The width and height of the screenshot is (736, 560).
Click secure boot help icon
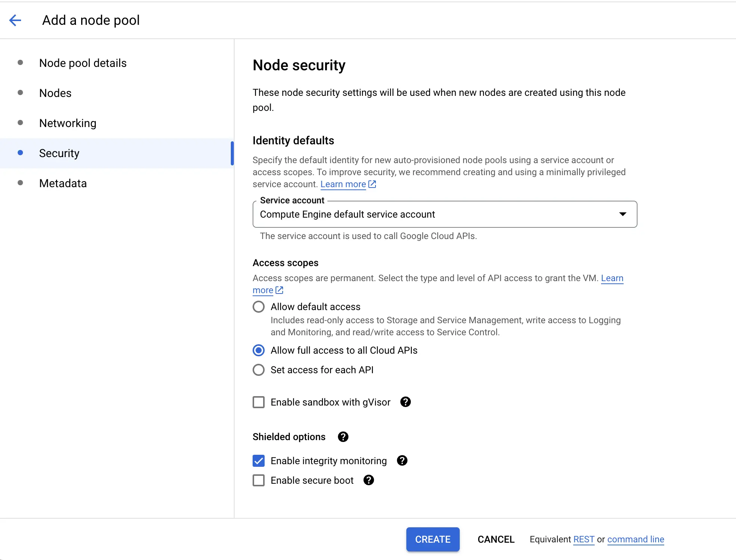(368, 480)
